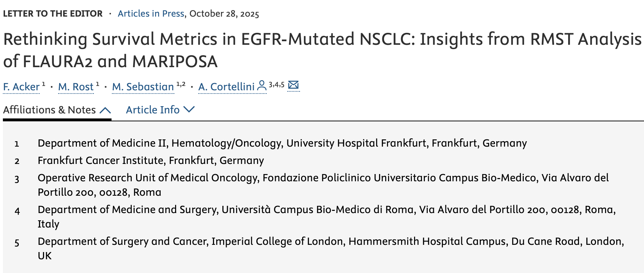The width and height of the screenshot is (644, 273).
Task: Click the downward chevron next to Article Info
Action: pos(189,109)
